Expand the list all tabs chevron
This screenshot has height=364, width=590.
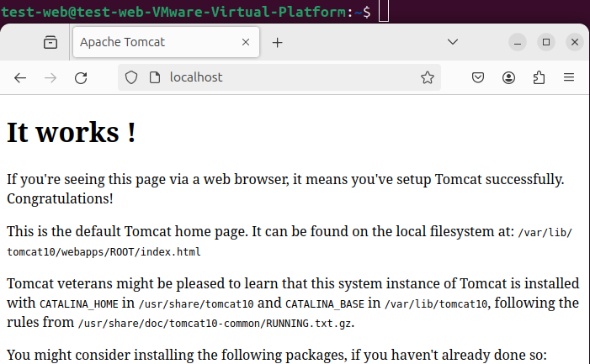453,42
